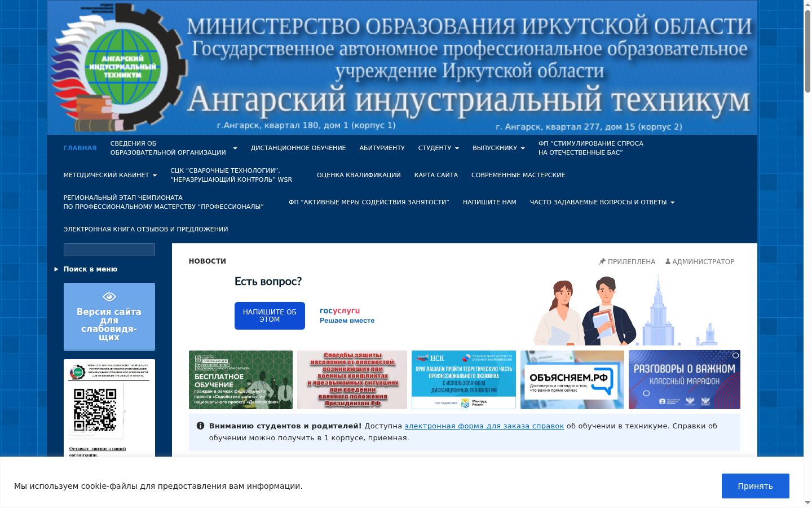
Task: Click the eye icon for visually impaired version
Action: coord(109,297)
